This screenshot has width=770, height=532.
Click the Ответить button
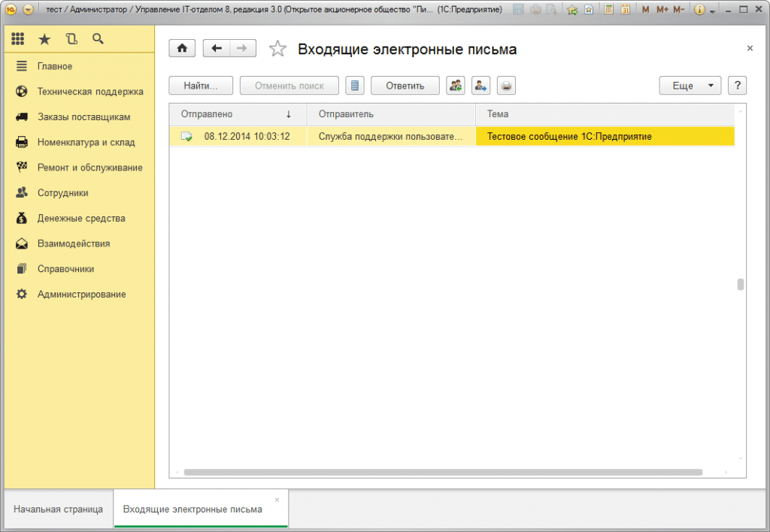[x=405, y=86]
